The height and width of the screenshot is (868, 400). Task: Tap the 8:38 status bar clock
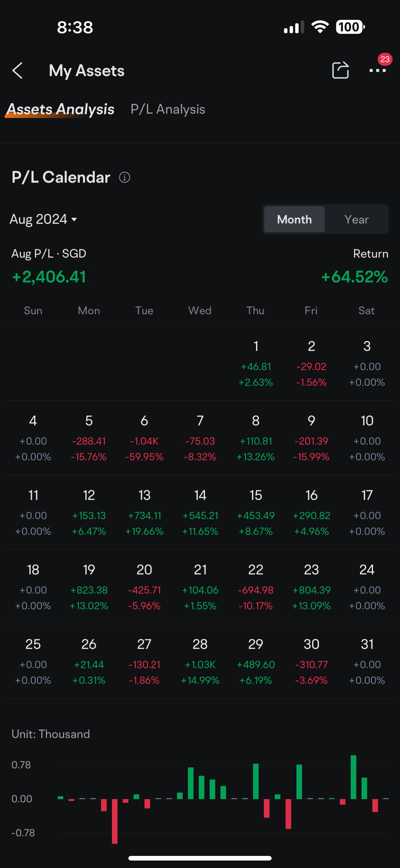(x=75, y=27)
